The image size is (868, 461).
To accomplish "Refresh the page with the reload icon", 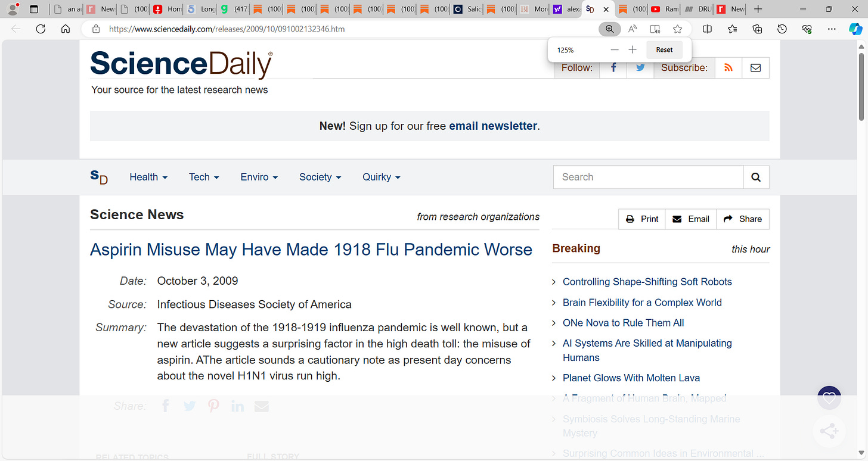I will pos(41,29).
